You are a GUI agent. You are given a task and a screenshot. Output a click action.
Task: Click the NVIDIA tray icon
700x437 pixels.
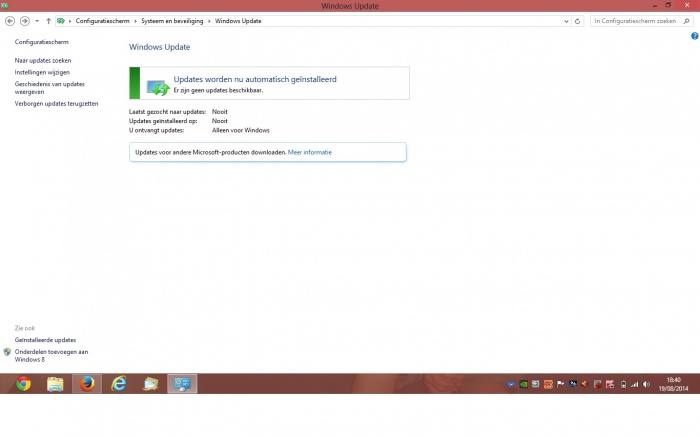pyautogui.click(x=523, y=384)
